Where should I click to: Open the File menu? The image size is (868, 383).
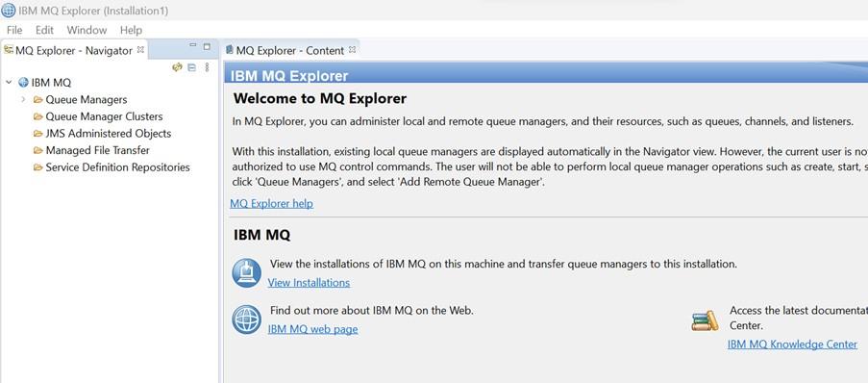14,30
